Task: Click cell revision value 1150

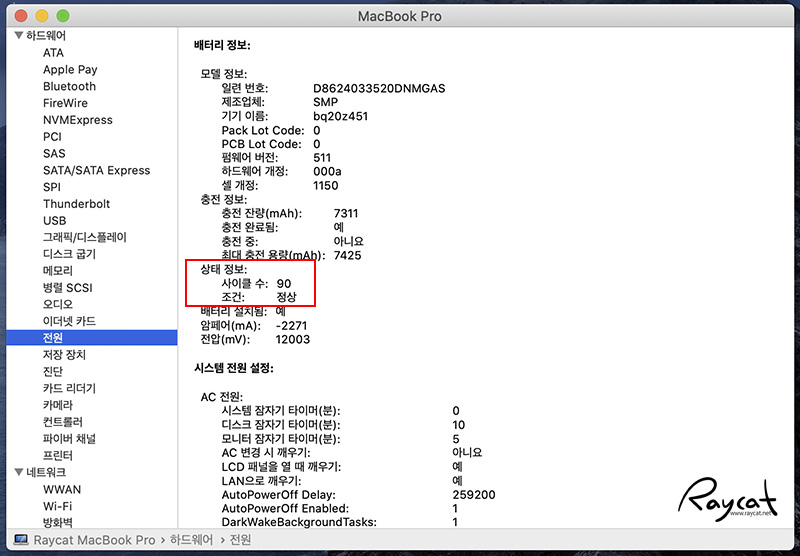Action: pyautogui.click(x=326, y=185)
